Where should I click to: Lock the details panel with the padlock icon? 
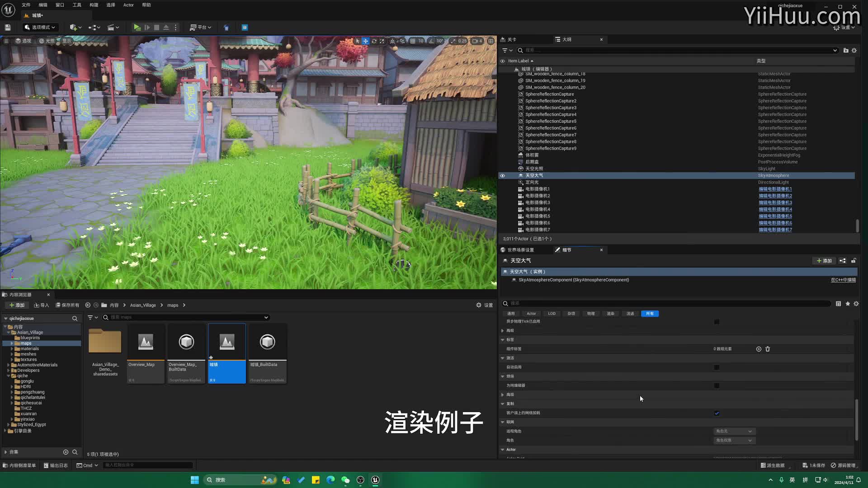tap(854, 261)
